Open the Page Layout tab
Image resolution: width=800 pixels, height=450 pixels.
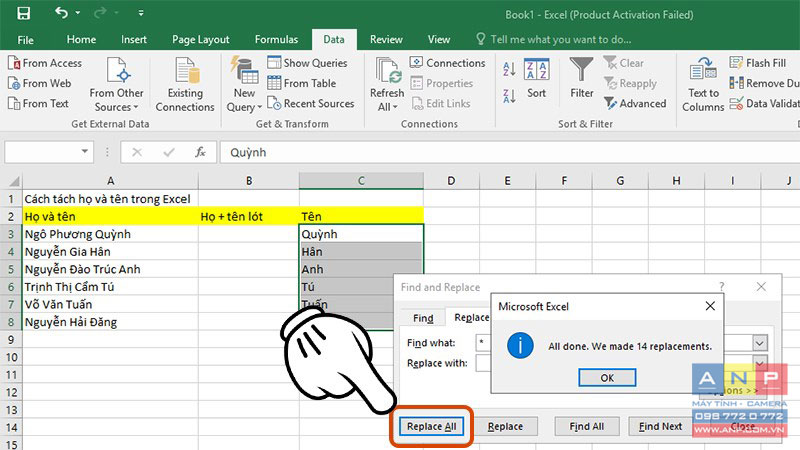201,39
